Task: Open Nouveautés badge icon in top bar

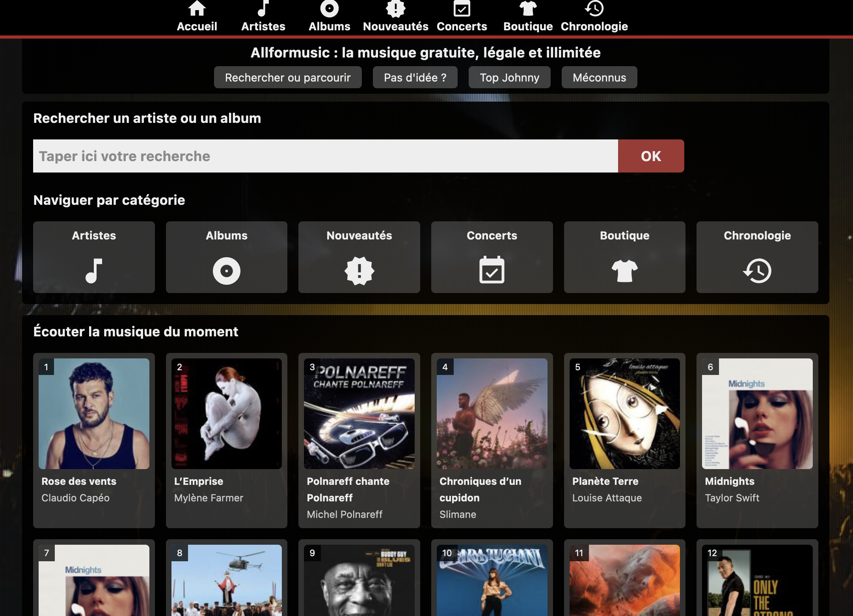Action: tap(395, 9)
